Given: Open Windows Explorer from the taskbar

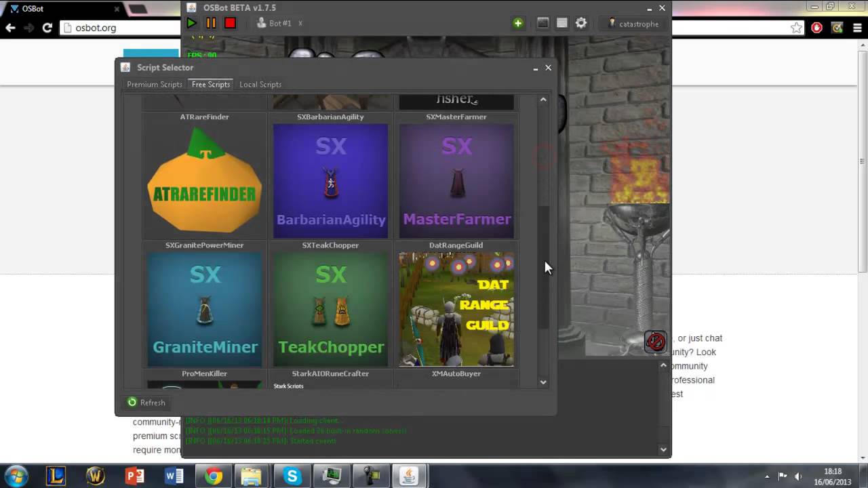Looking at the screenshot, I should (252, 476).
